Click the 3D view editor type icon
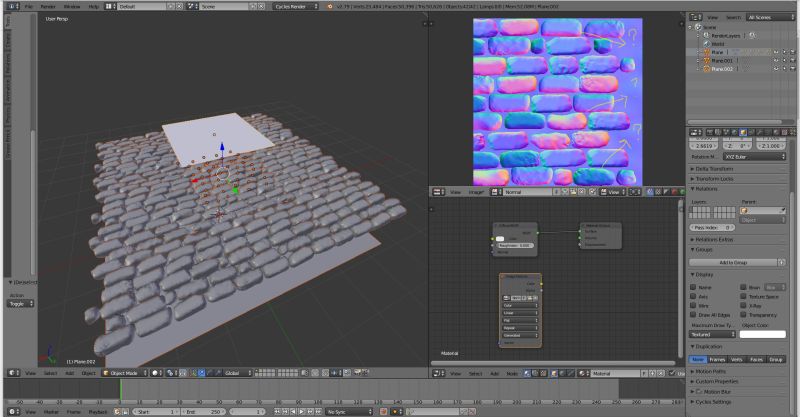The image size is (800, 417). tap(14, 373)
